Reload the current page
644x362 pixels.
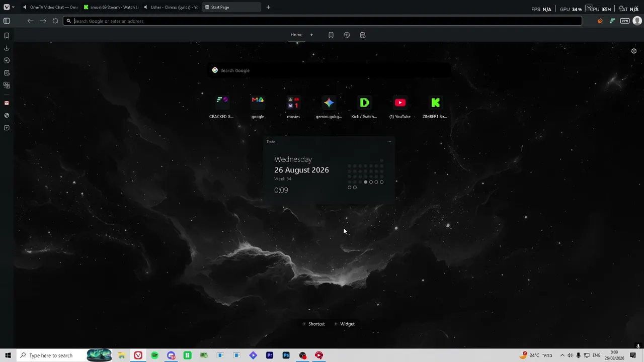(x=55, y=21)
